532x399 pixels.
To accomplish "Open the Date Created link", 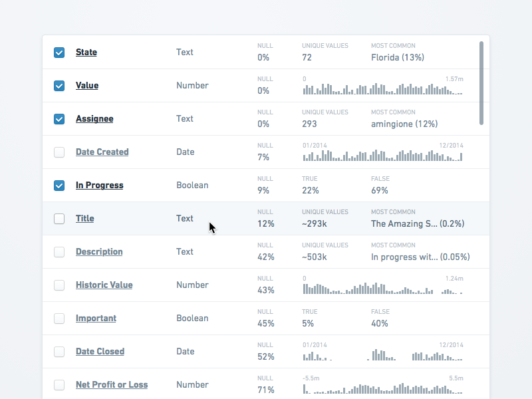I will pyautogui.click(x=102, y=152).
